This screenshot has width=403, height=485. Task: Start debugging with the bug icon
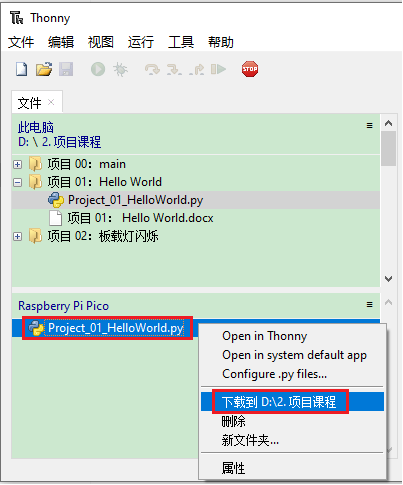(120, 69)
